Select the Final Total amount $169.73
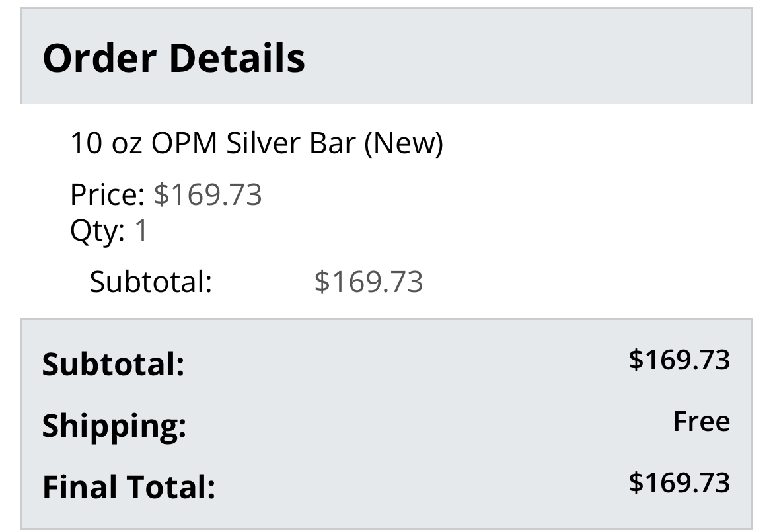Viewport: 773px width, 532px height. 679,482
